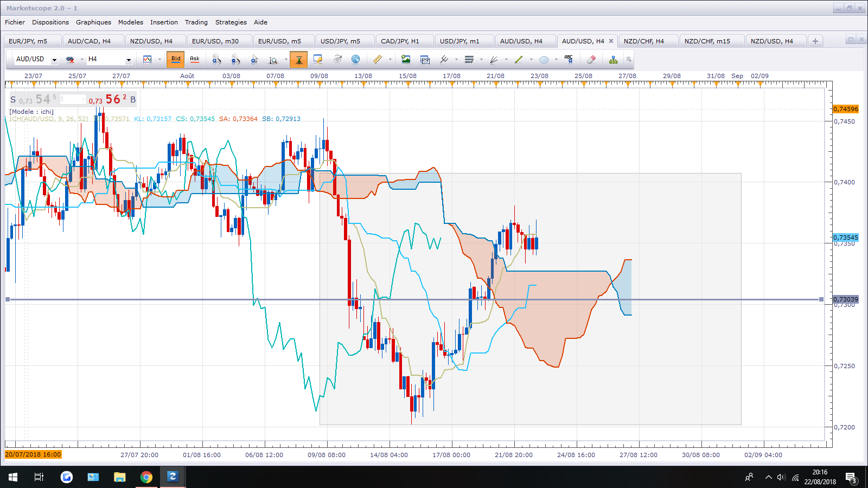This screenshot has width=868, height=488.
Task: Click the chart annotation edit icon
Action: click(318, 60)
